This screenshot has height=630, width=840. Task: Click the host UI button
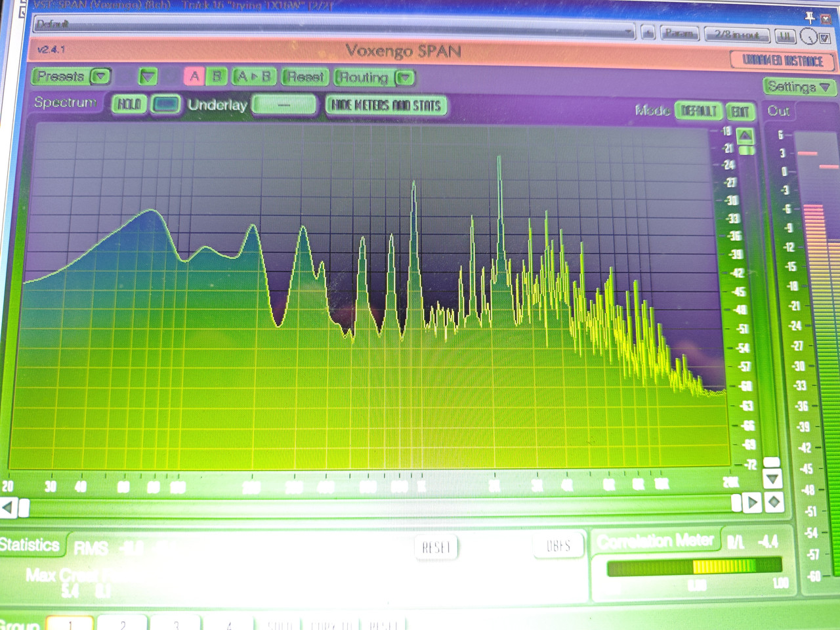click(784, 35)
